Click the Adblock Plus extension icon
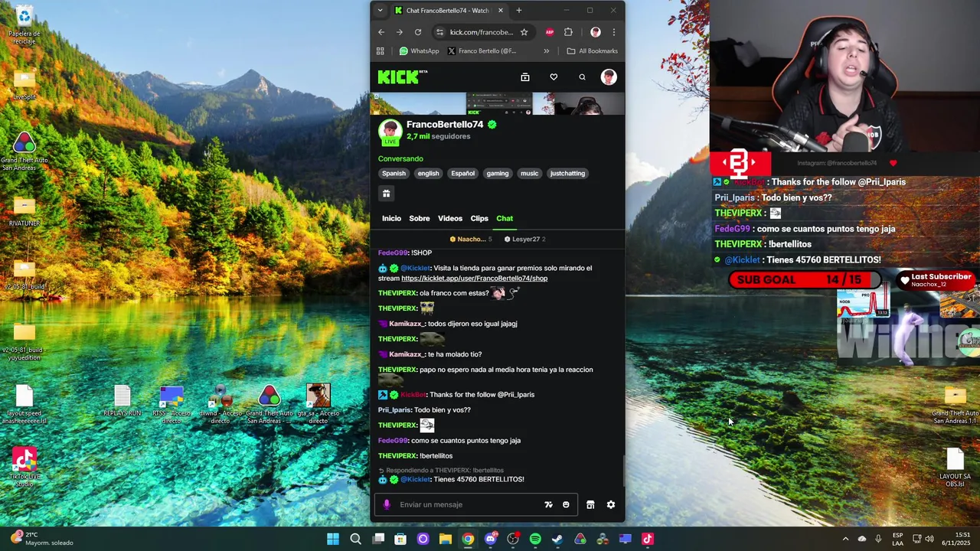The width and height of the screenshot is (980, 551). (549, 32)
